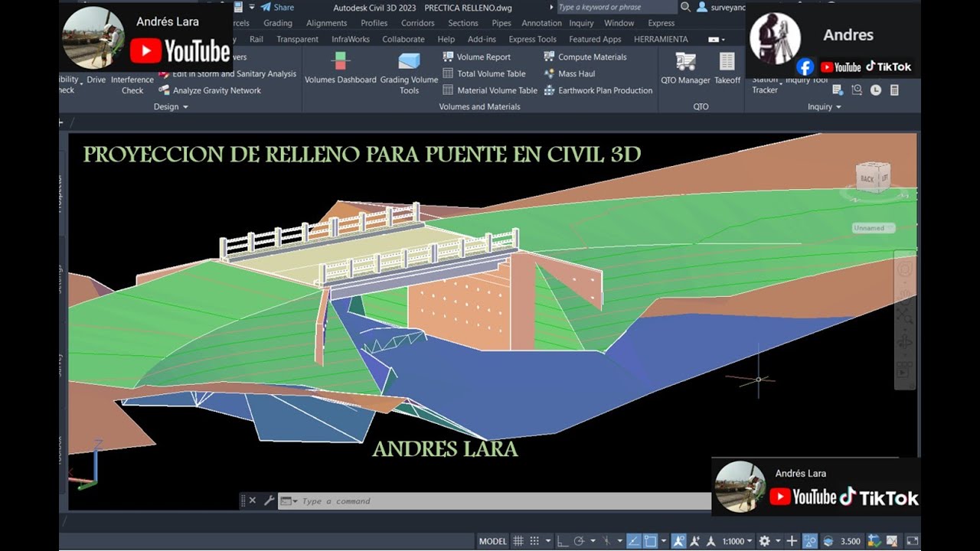This screenshot has height=551, width=980.
Task: Toggle 2D object snap in status bar
Action: pos(650,541)
